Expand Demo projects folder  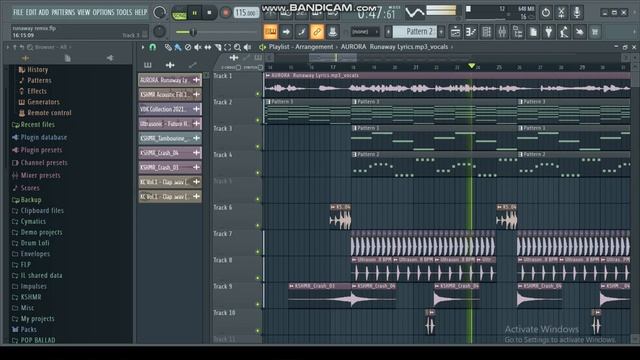tap(37, 232)
